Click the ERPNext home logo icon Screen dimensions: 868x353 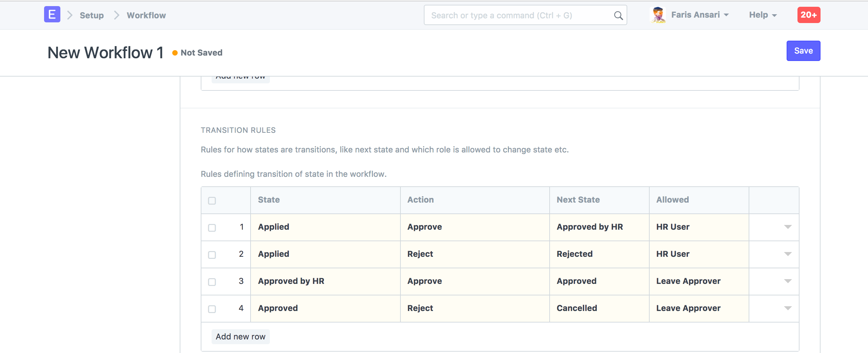[52, 15]
